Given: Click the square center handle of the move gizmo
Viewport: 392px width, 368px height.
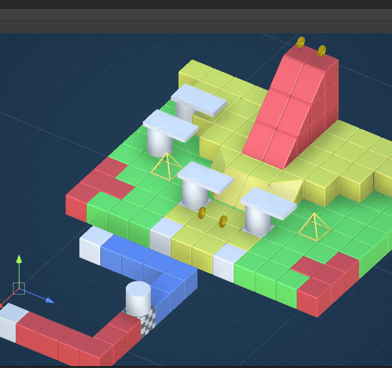Looking at the screenshot, I should click(19, 288).
